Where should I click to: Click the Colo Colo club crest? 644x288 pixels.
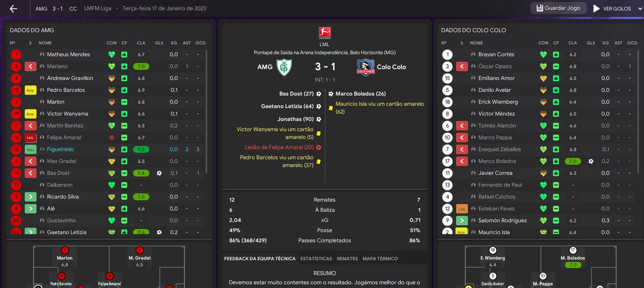pyautogui.click(x=366, y=67)
